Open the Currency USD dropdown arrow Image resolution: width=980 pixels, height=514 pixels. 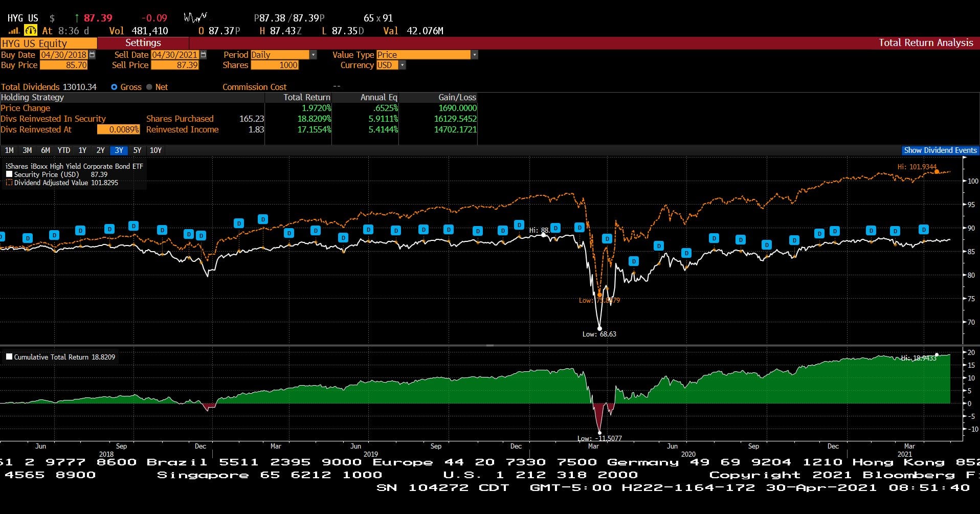point(402,65)
